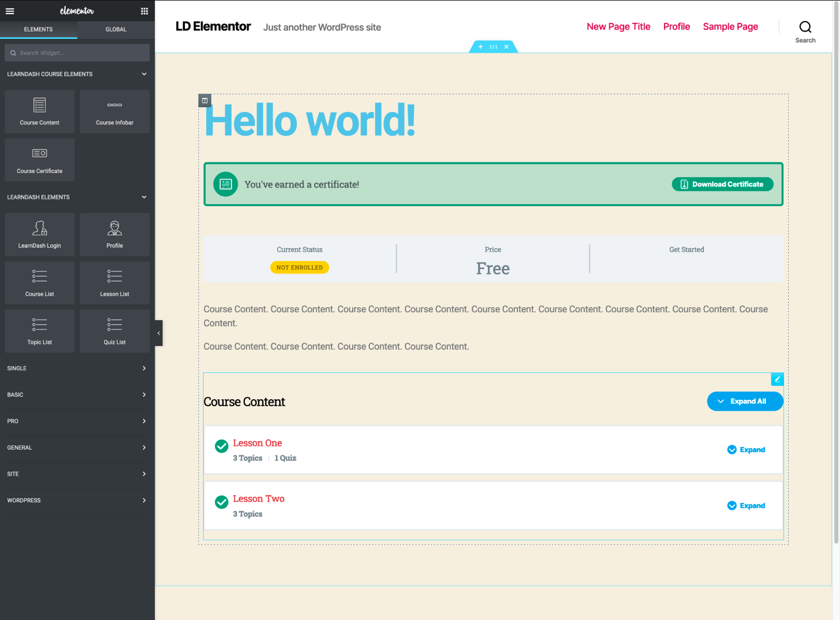Click "You've earned a certificate!" text
This screenshot has height=620, width=840.
click(302, 184)
